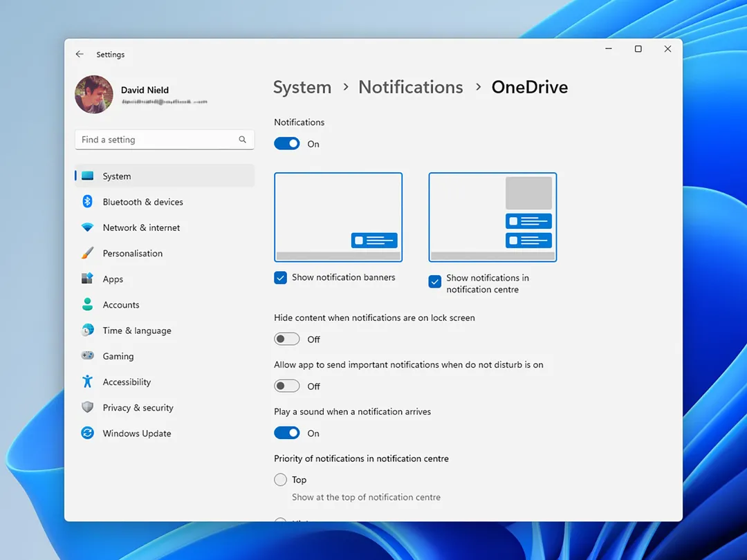Viewport: 747px width, 560px height.
Task: Click the Apps icon in sidebar
Action: 87,279
